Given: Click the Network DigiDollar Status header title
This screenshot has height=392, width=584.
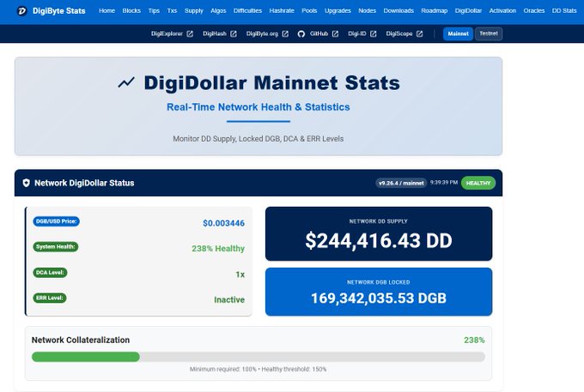Looking at the screenshot, I should pyautogui.click(x=84, y=183).
